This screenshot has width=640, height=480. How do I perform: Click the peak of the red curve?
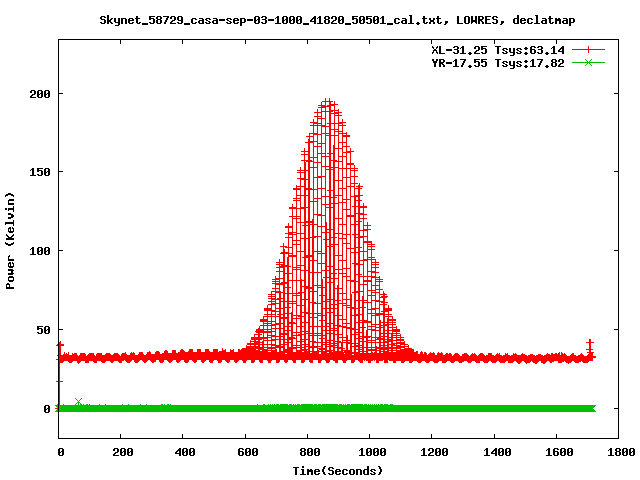(327, 101)
